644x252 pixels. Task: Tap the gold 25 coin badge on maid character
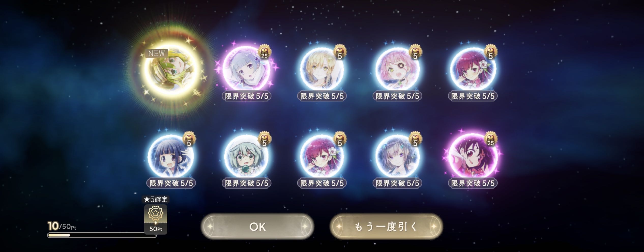click(x=265, y=52)
